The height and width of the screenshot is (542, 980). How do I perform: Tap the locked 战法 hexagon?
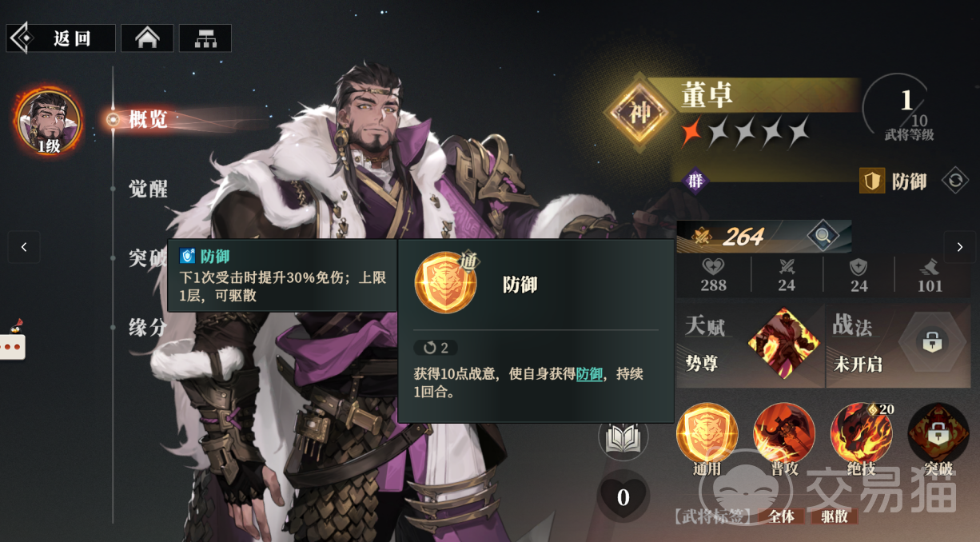[x=932, y=343]
